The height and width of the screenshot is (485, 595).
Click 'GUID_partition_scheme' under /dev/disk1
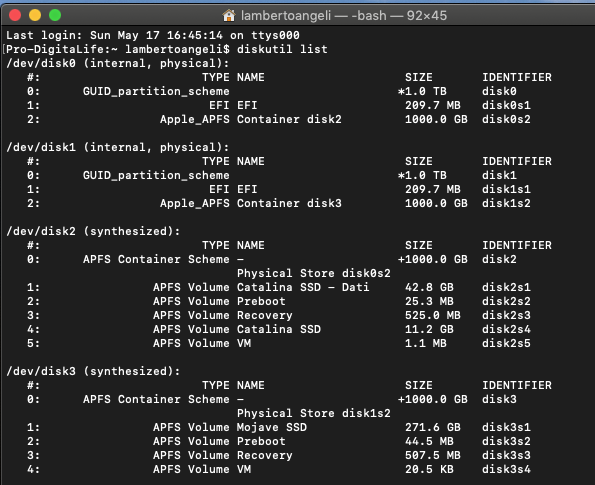156,175
